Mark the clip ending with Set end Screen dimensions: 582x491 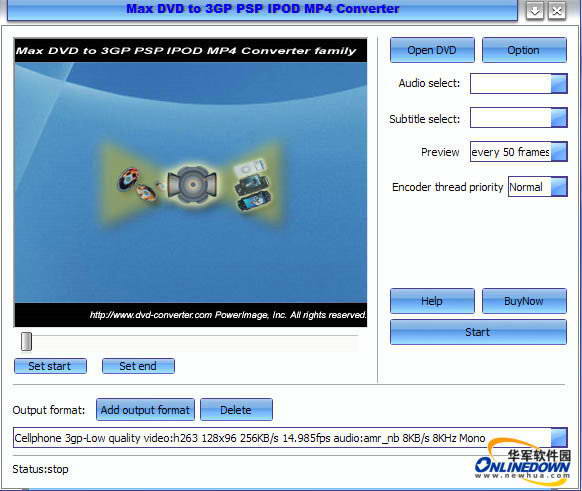138,366
